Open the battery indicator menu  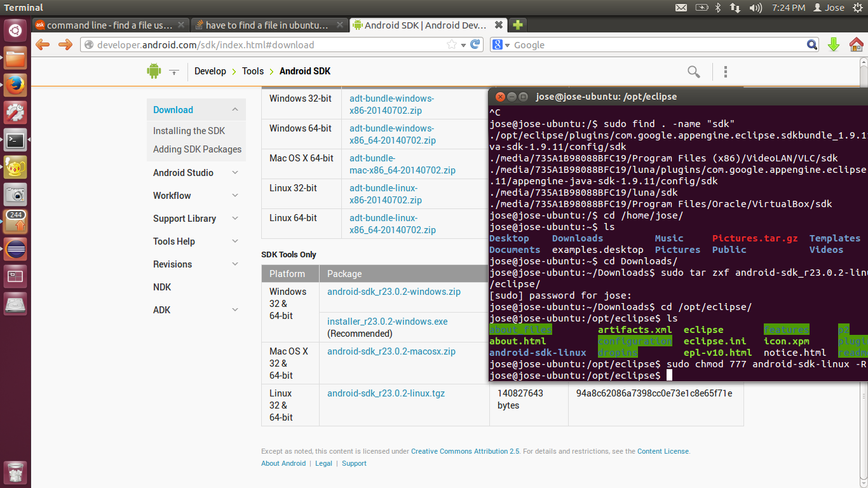[702, 8]
